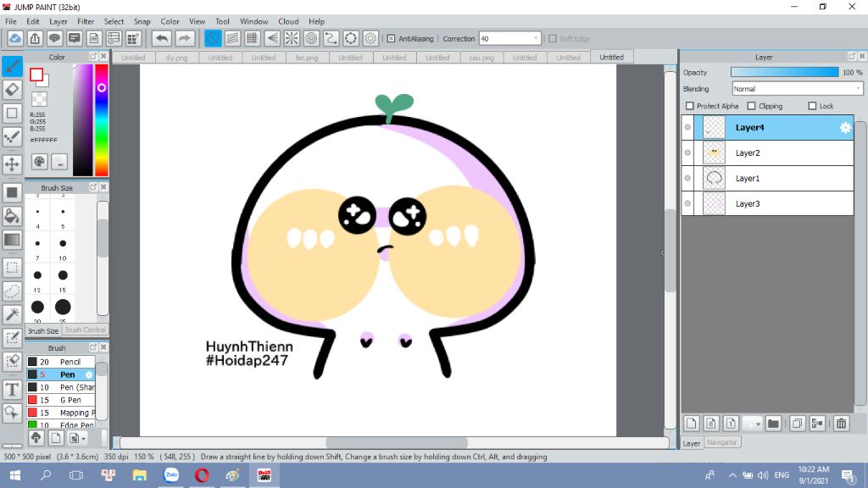Adjust the layer Opacity slider
This screenshot has width=868, height=488.
[784, 73]
